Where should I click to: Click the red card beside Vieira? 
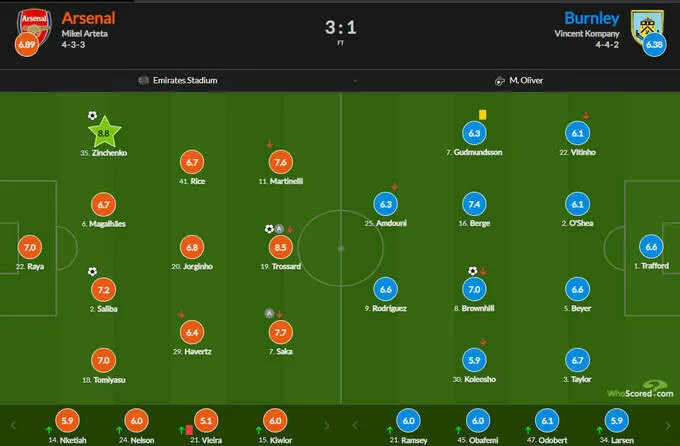tap(191, 429)
